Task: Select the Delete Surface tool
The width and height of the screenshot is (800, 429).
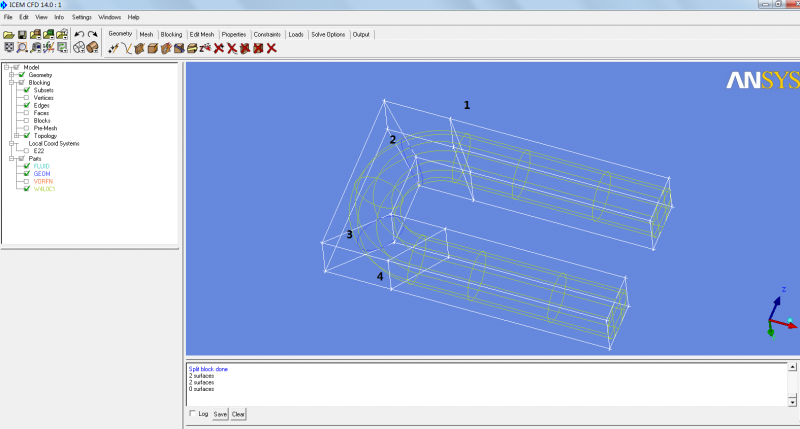Action: coord(245,48)
